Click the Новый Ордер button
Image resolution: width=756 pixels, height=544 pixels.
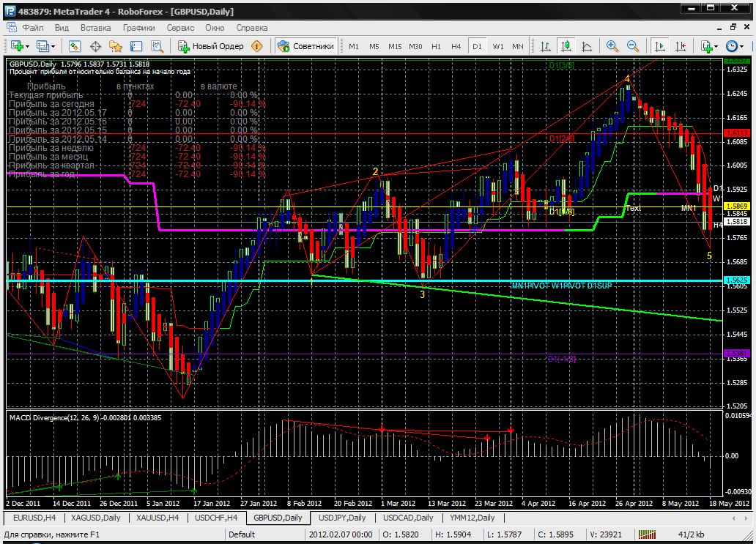211,46
